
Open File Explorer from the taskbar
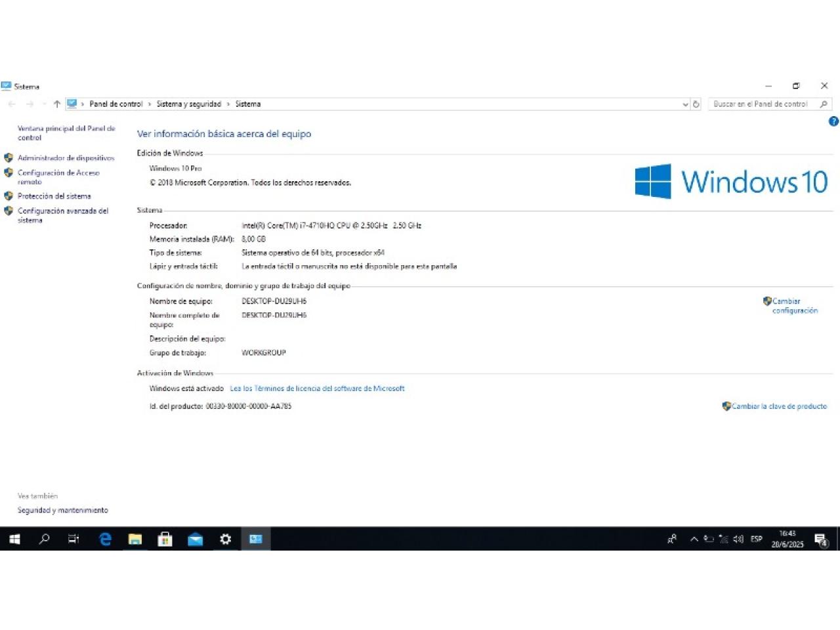(x=135, y=539)
